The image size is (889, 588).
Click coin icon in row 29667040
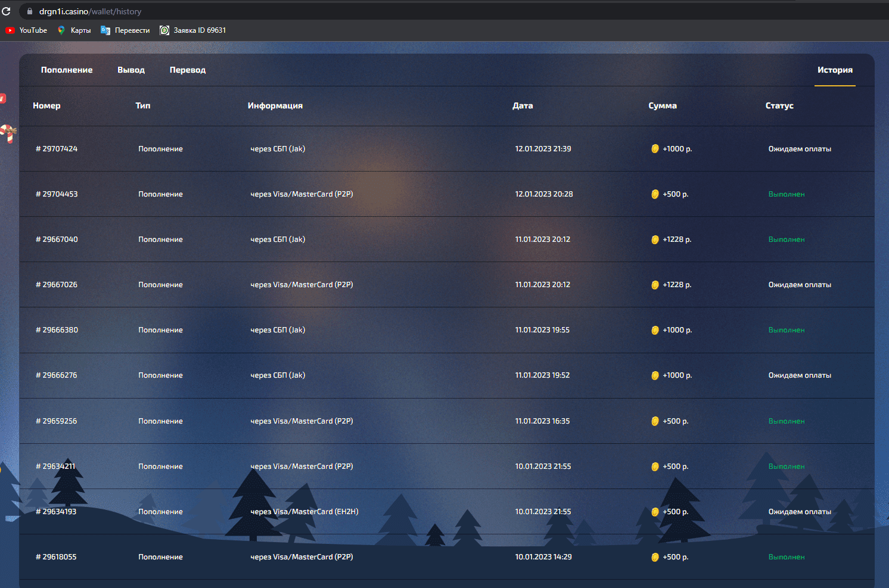tap(655, 239)
